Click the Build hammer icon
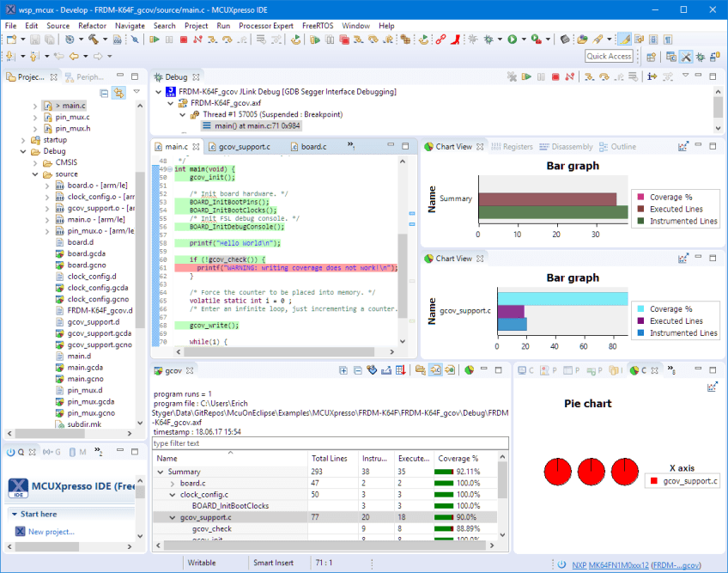The height and width of the screenshot is (573, 728). click(94, 40)
